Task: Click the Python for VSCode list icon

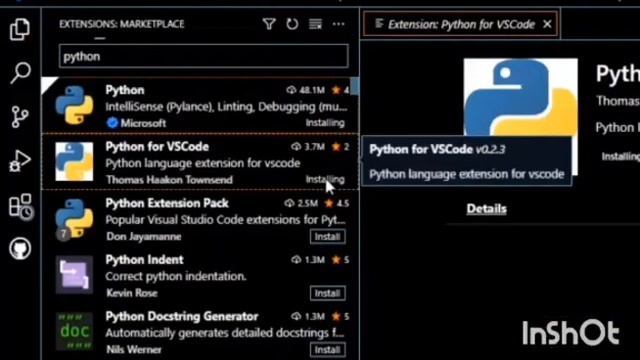Action: [74, 162]
